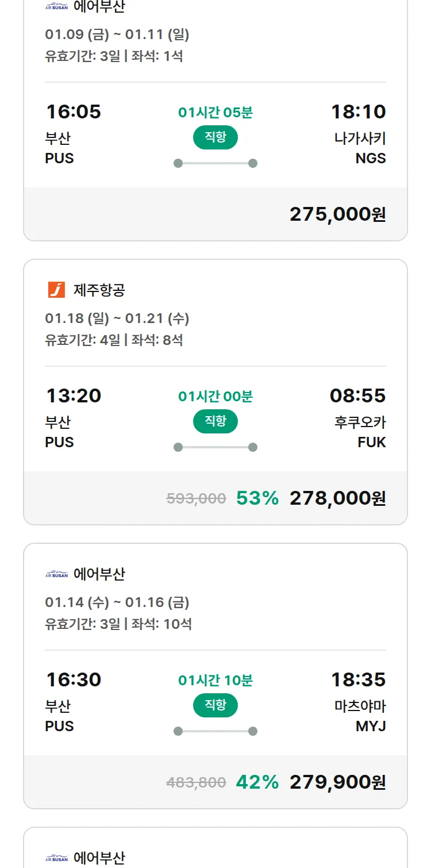
Task: Click the 42% discount label
Action: pyautogui.click(x=257, y=782)
